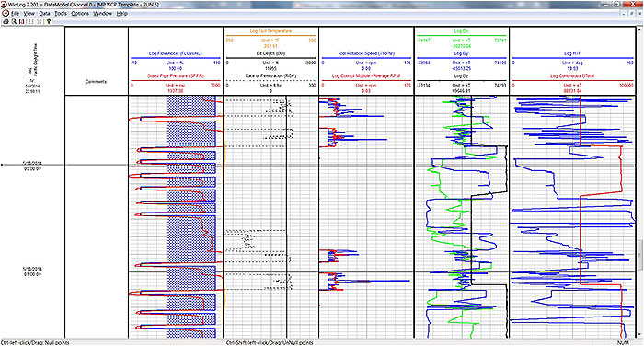Click the Log Tool Temperature header
644x346 pixels.
click(x=270, y=31)
